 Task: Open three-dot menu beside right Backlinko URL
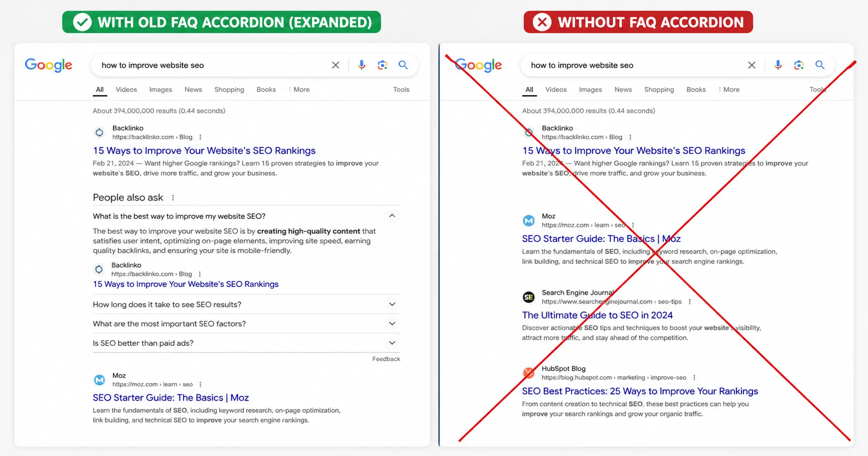click(630, 137)
